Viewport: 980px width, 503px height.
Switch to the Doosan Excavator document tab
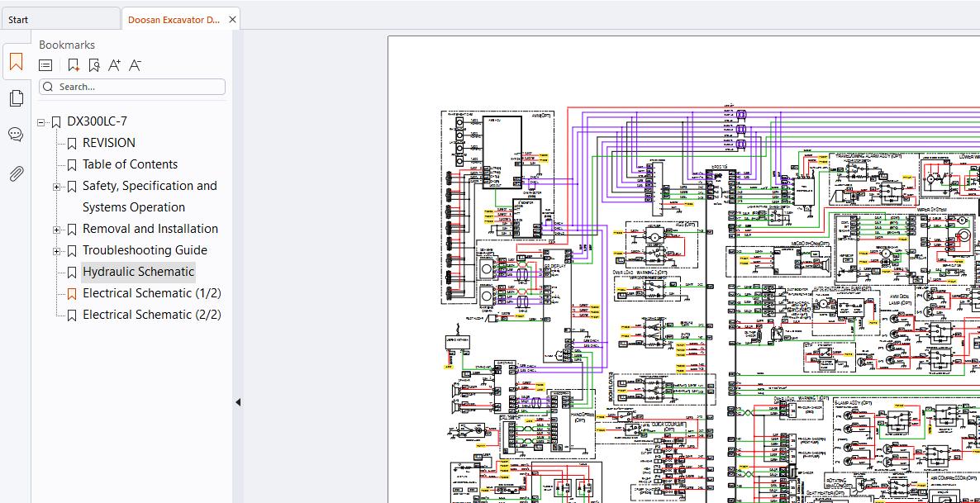click(x=174, y=19)
